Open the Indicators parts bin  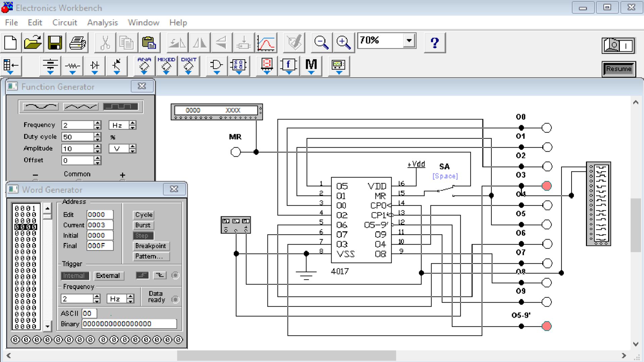click(x=267, y=66)
